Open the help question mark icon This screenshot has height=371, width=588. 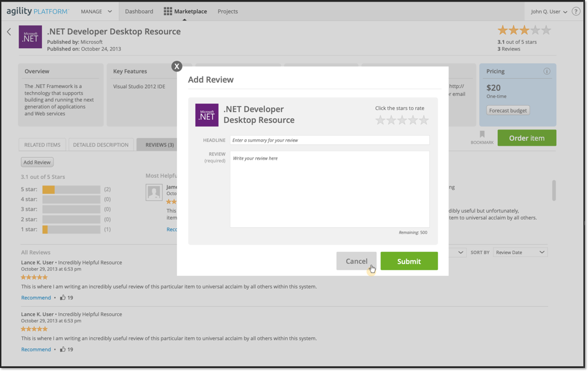[x=575, y=11]
